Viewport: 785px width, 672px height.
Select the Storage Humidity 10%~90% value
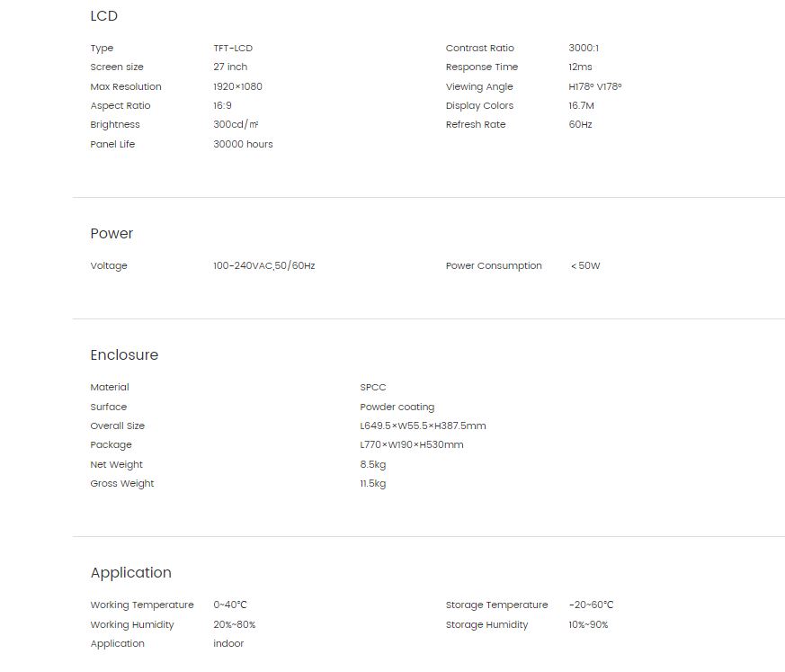588,625
